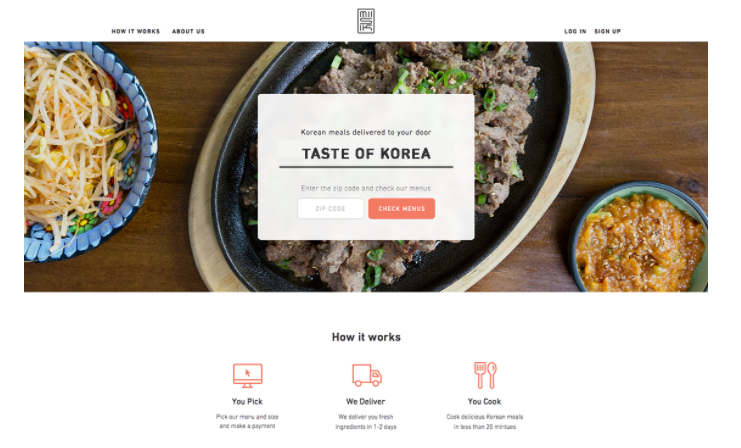The image size is (741, 448).
Task: Go to the Log In page
Action: (x=575, y=31)
